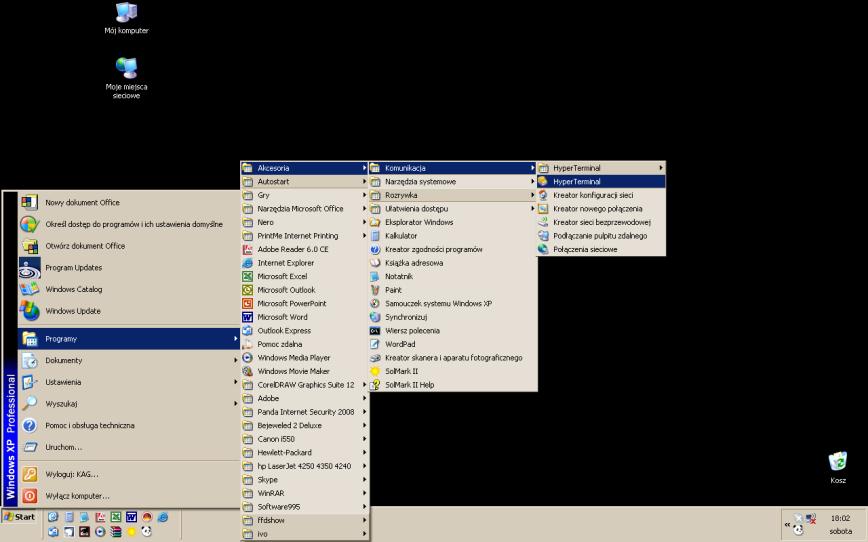868x542 pixels.
Task: Expand Narzędzia Microsoft Office folder
Action: (304, 209)
